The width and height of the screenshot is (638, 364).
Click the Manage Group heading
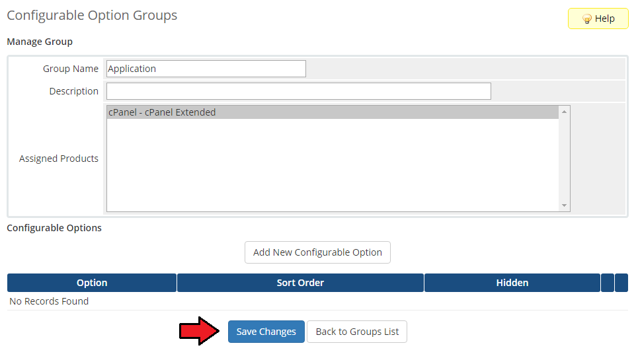point(40,42)
